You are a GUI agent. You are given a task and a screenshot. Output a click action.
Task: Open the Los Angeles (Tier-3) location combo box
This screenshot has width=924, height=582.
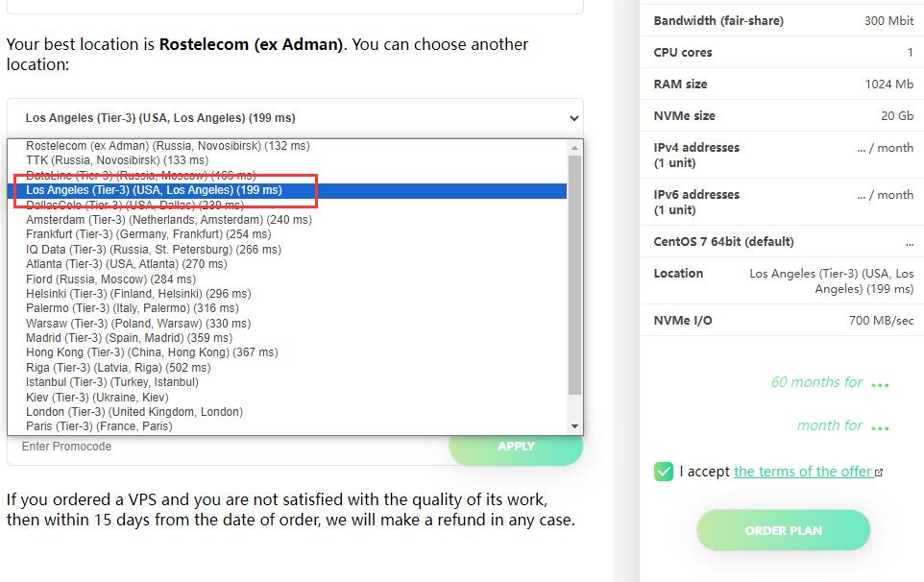tap(295, 118)
